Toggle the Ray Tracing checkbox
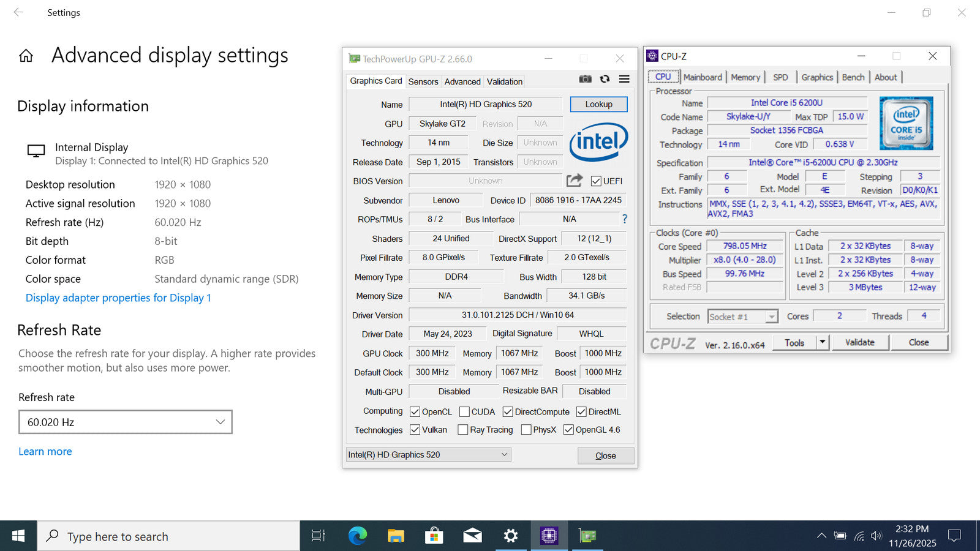 tap(463, 430)
